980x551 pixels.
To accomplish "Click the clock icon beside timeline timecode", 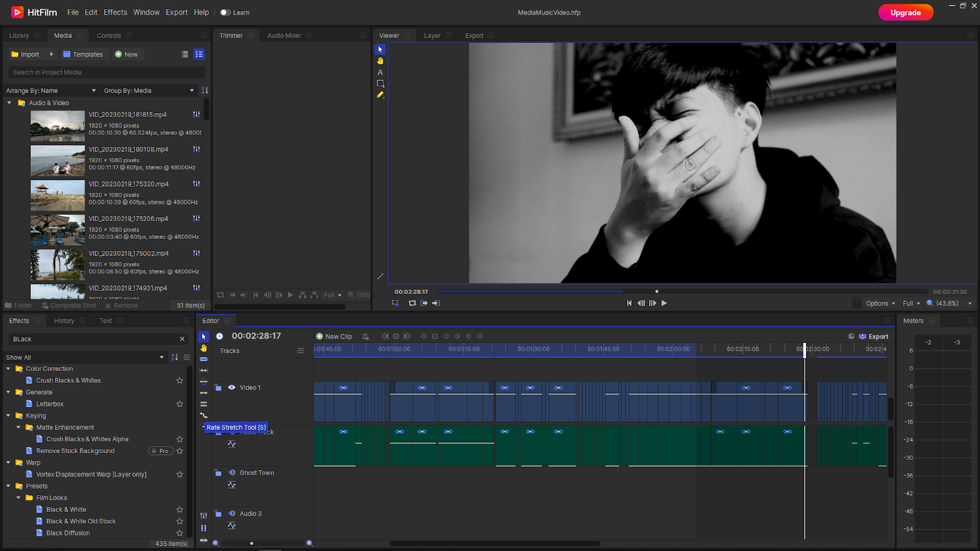I will pos(219,336).
